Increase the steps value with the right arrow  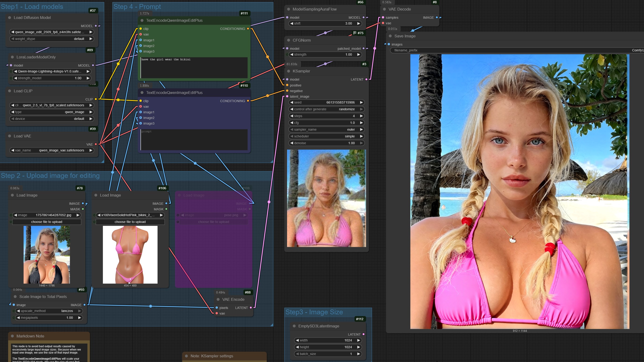pos(361,116)
